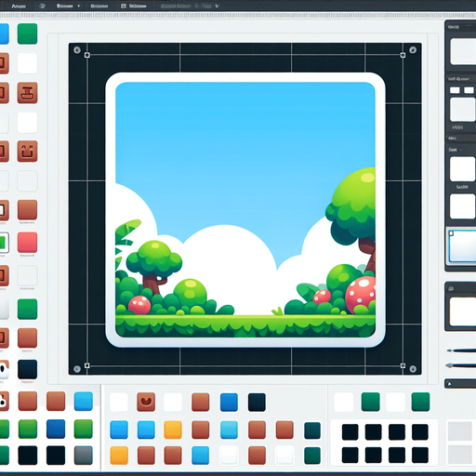Pick the navy swatch beside the royal blue swatch
Image resolution: width=476 pixels, height=476 pixels.
257,403
